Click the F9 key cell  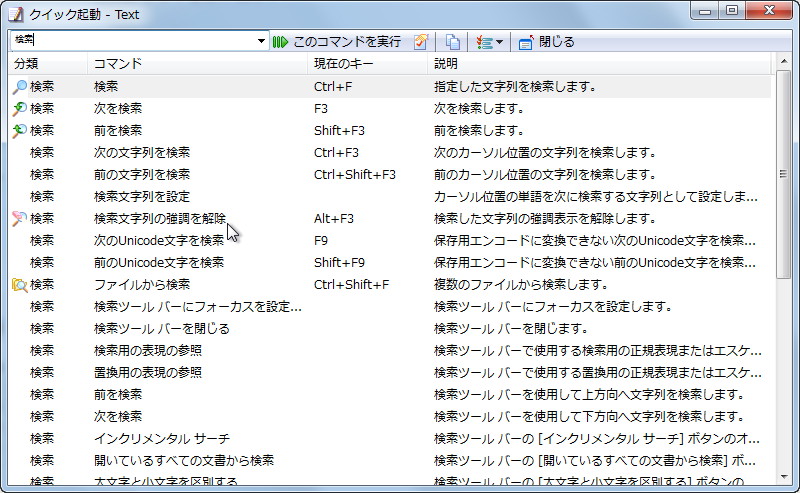click(321, 240)
